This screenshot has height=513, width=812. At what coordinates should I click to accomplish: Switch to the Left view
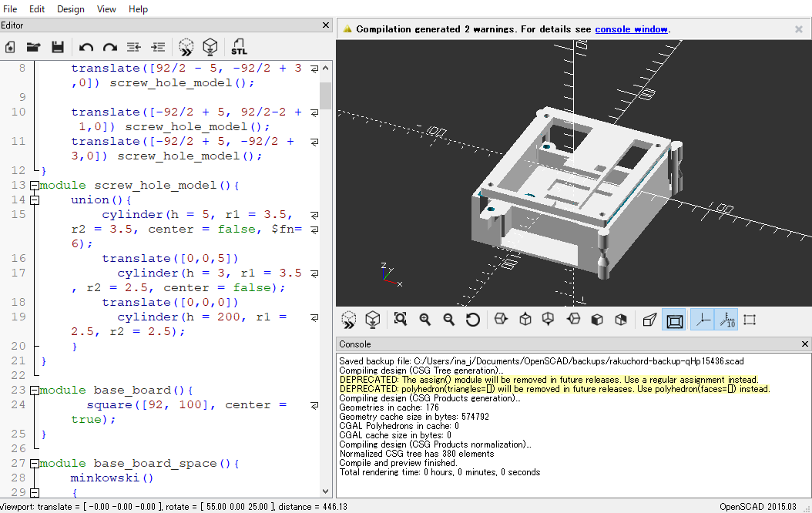click(x=573, y=319)
